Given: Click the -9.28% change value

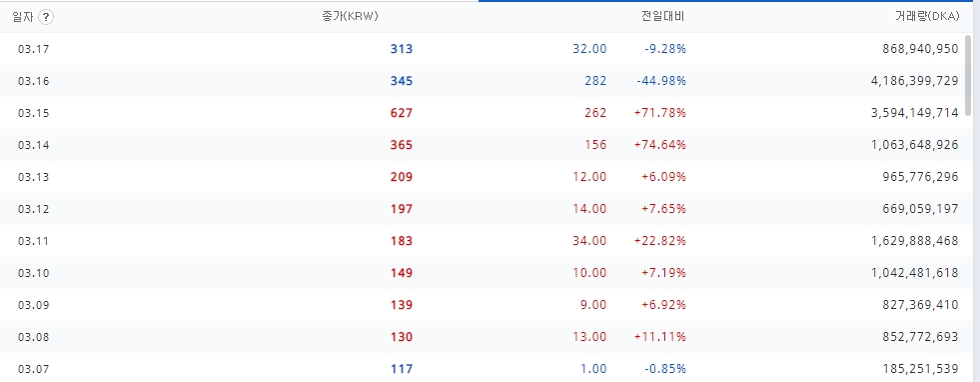Looking at the screenshot, I should point(665,49).
